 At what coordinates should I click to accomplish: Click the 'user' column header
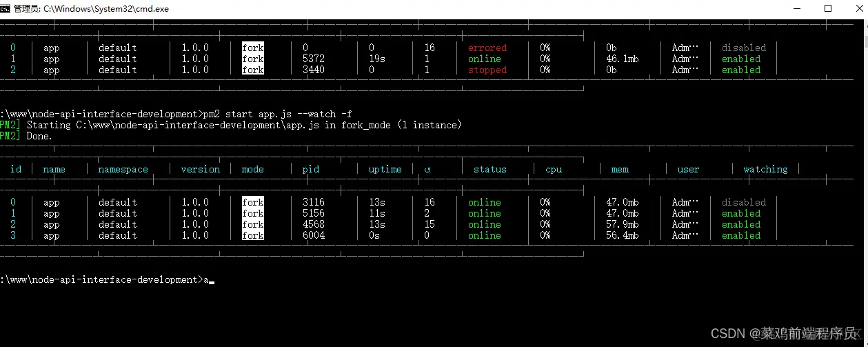click(689, 169)
